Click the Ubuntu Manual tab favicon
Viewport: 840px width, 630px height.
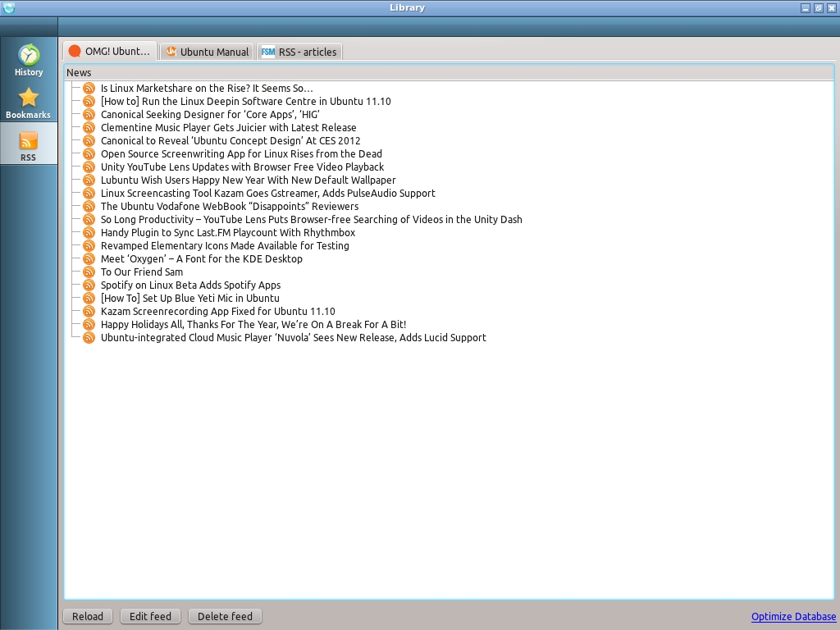coord(171,52)
